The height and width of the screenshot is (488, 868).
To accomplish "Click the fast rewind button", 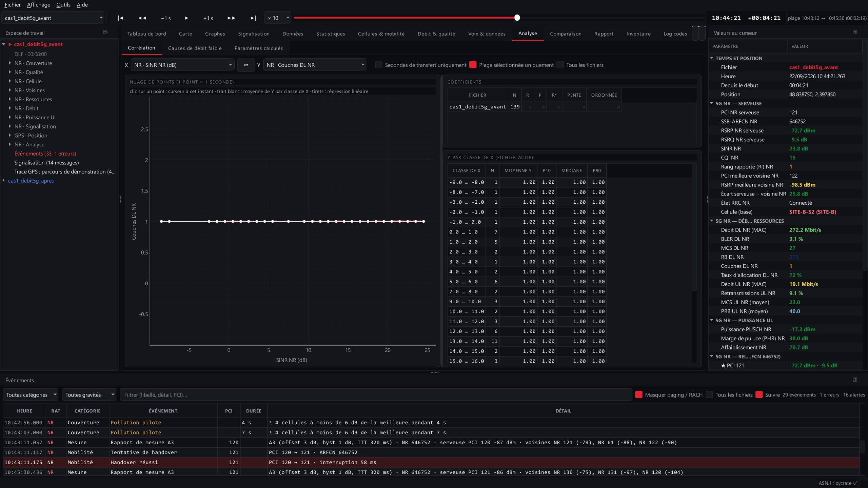I will click(x=142, y=18).
